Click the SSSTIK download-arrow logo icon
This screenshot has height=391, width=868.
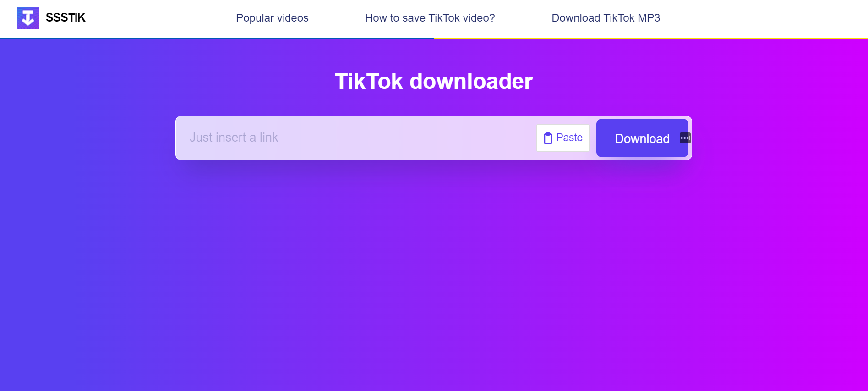pos(28,18)
